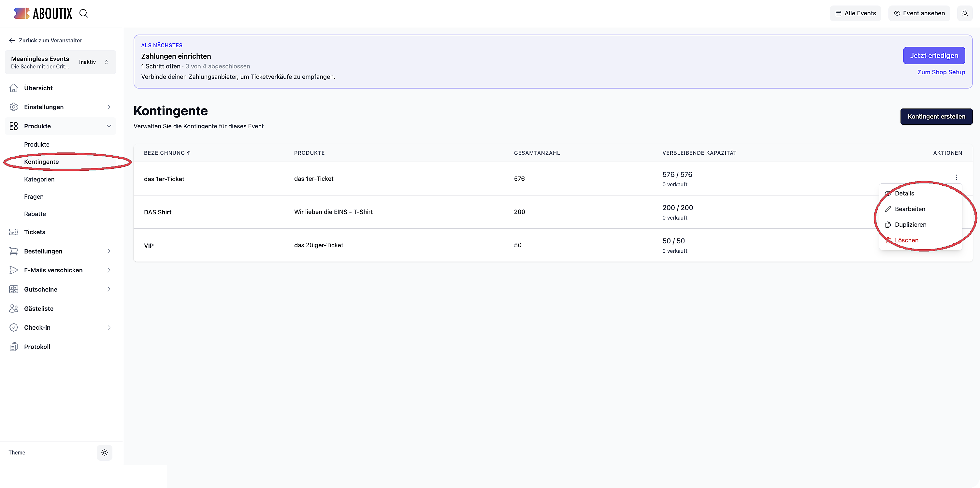980x488 pixels.
Task: Click the Jetzt erledigen button
Action: pos(934,55)
